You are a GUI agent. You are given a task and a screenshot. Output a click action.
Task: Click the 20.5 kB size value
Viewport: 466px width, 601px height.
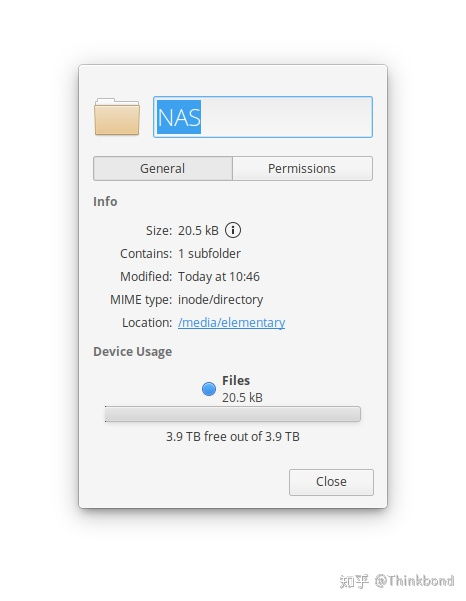(198, 230)
